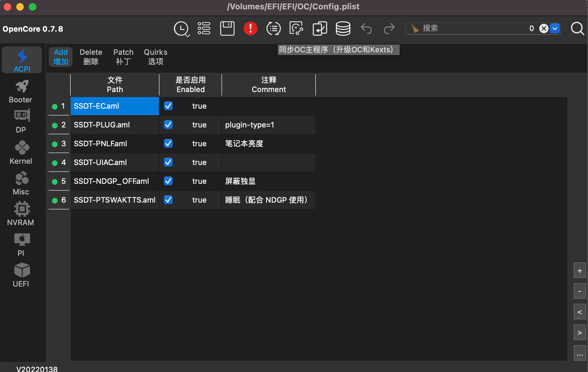
Task: Select the SSDT-PNLF.aml path cell
Action: click(x=115, y=143)
